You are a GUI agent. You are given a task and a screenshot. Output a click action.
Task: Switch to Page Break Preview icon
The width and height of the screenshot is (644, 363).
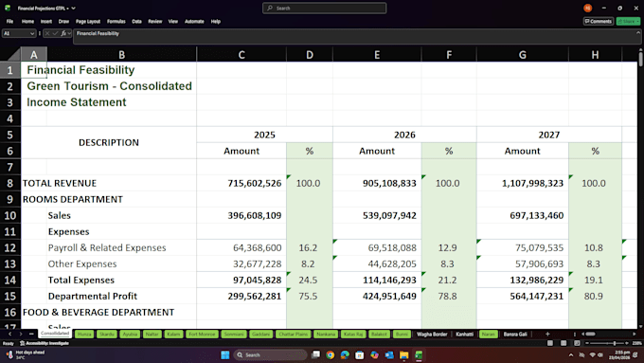[x=577, y=343]
